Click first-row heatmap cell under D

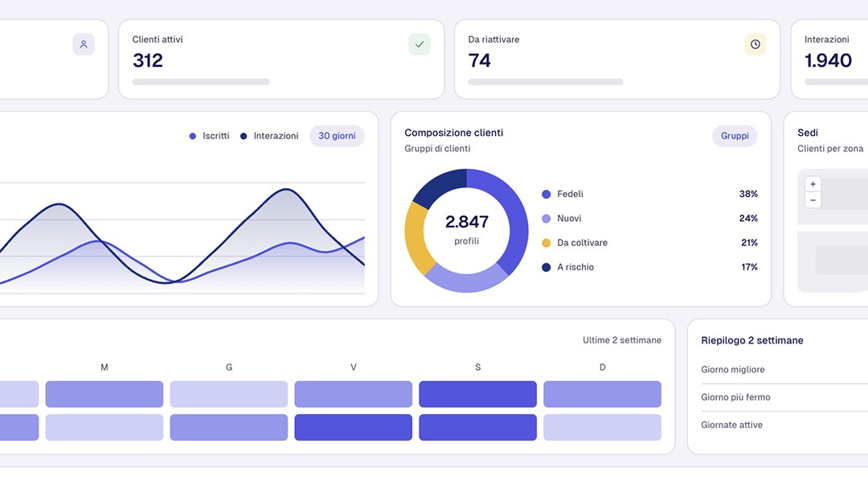tap(602, 394)
